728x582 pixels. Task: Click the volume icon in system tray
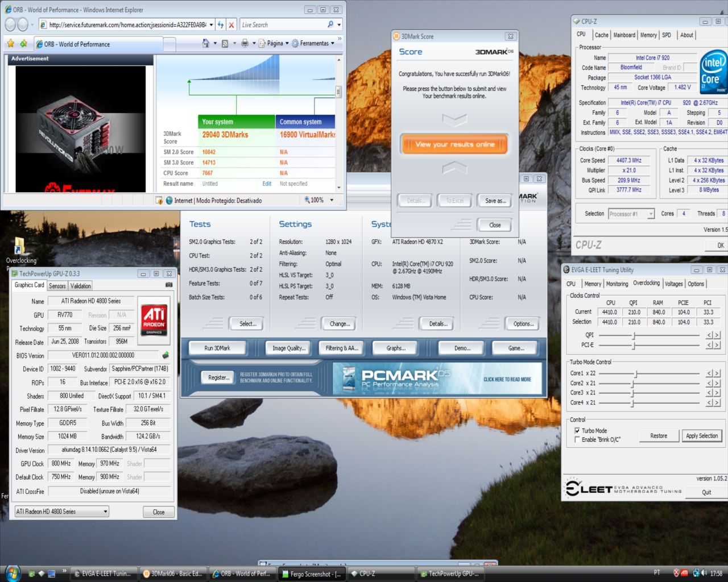(x=705, y=573)
